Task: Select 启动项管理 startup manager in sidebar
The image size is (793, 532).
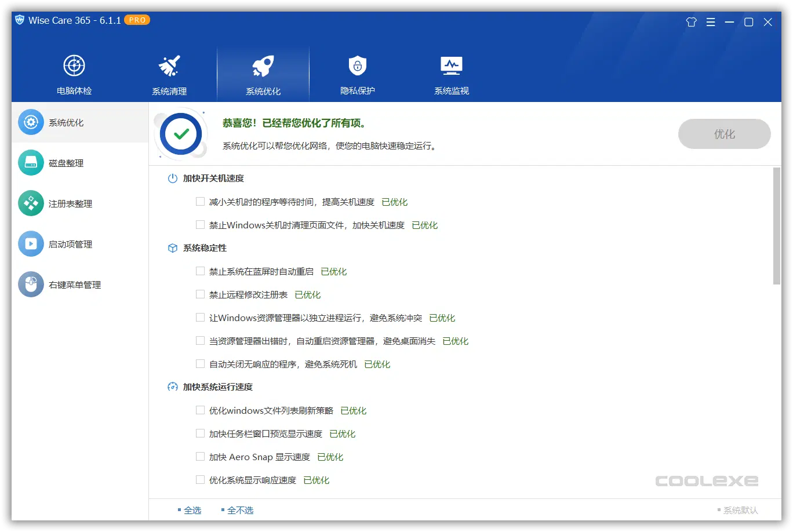Action: (70, 245)
